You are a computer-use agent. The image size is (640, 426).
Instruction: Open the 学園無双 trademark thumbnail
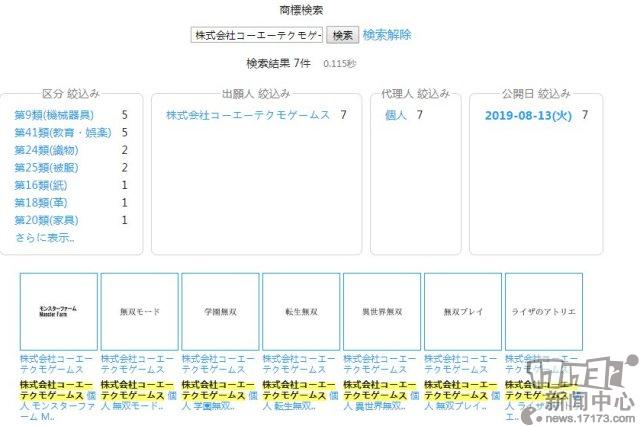[220, 312]
